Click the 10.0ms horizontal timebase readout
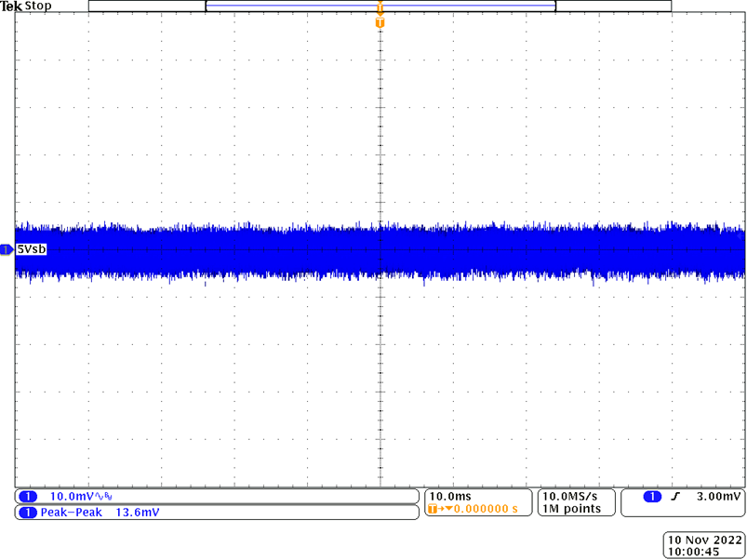 point(450,497)
